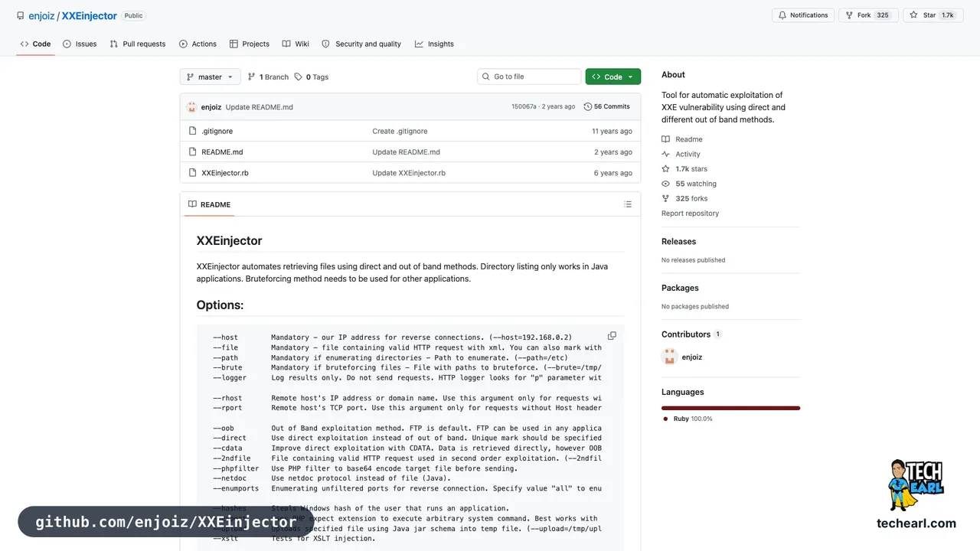The height and width of the screenshot is (551, 980).
Task: Expand the master branch dropdown
Action: tap(210, 77)
